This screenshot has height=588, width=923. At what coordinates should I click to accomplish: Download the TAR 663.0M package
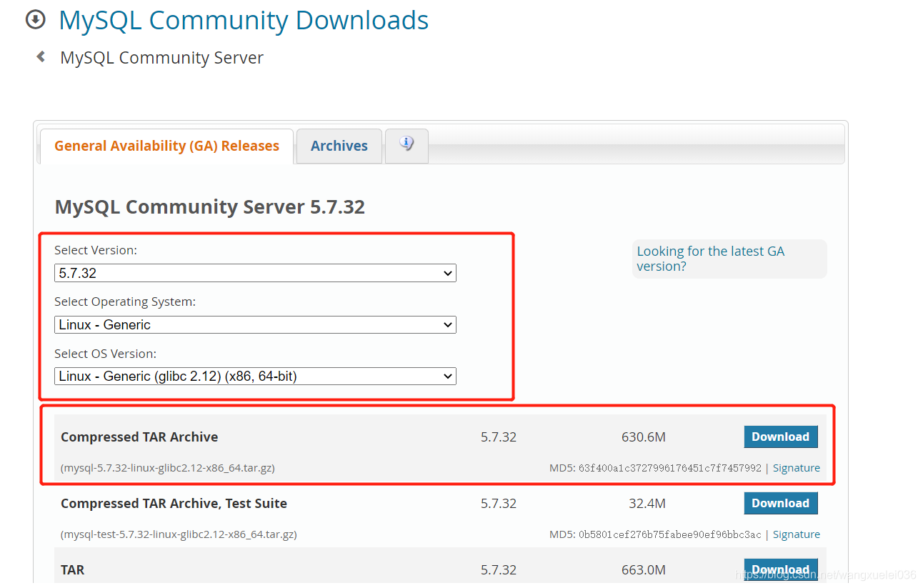click(780, 569)
